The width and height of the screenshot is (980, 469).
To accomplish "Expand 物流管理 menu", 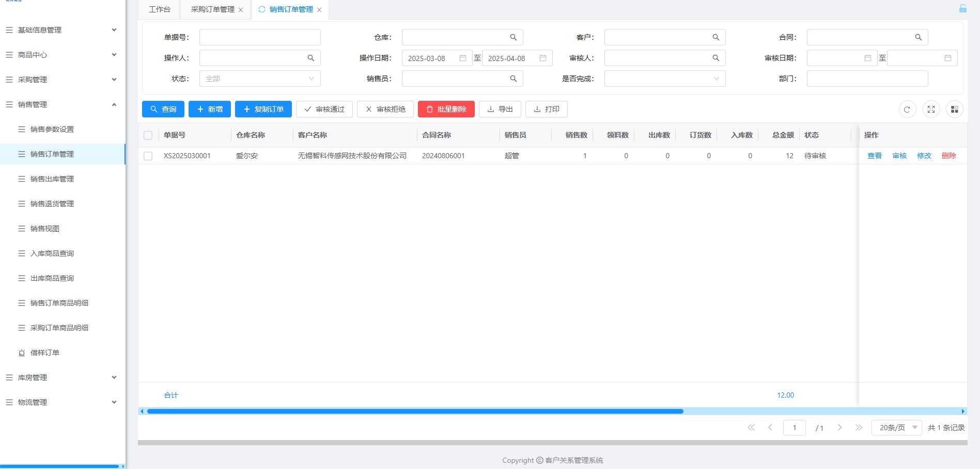I will click(x=63, y=402).
